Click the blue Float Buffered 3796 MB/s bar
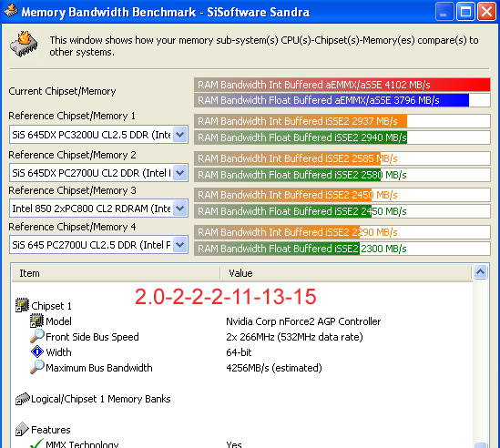The image size is (500, 448). 342,100
